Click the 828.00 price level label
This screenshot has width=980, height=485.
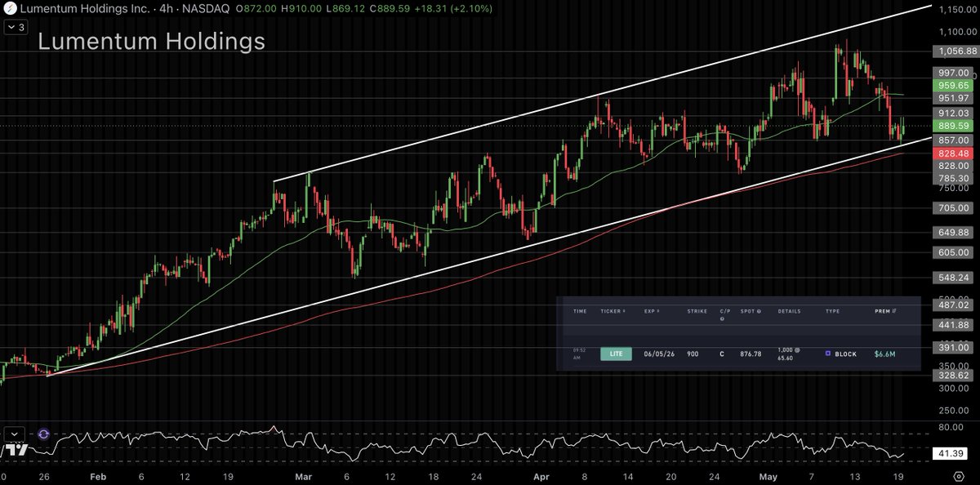953,166
